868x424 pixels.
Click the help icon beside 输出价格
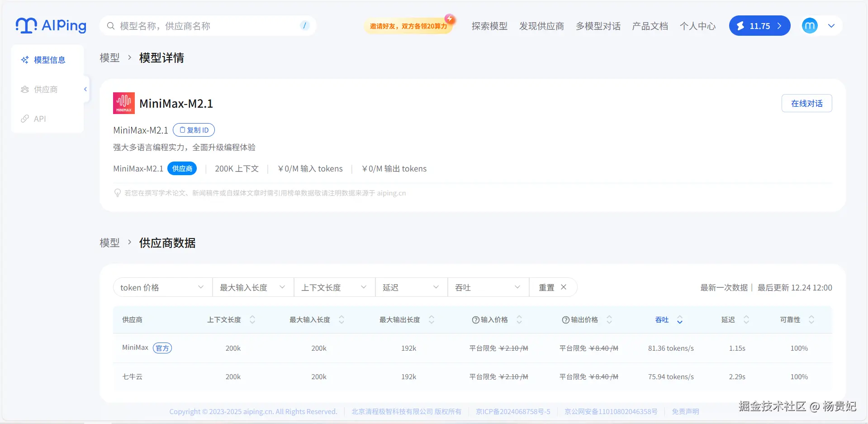(x=565, y=320)
